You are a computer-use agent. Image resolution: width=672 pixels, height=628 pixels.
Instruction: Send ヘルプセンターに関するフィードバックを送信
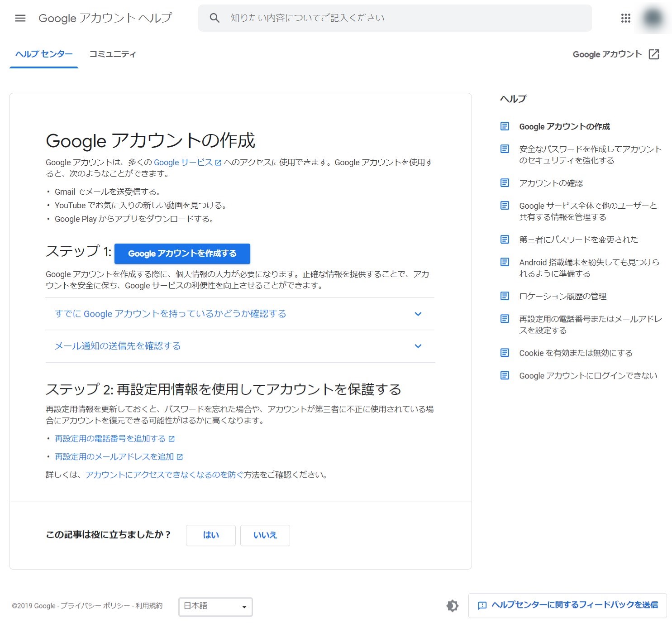(567, 605)
